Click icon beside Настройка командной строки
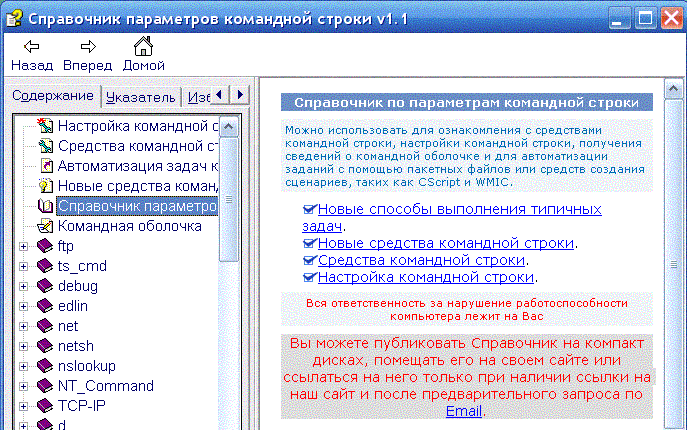Screen dimensions: 687x431 point(45,126)
